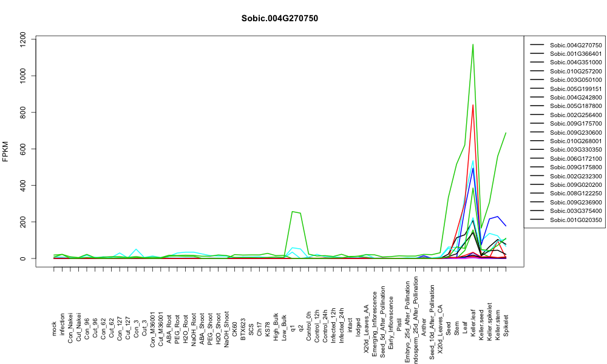This screenshot has width=607, height=364.
Task: Select the Anther x-axis label
Action: point(424,327)
